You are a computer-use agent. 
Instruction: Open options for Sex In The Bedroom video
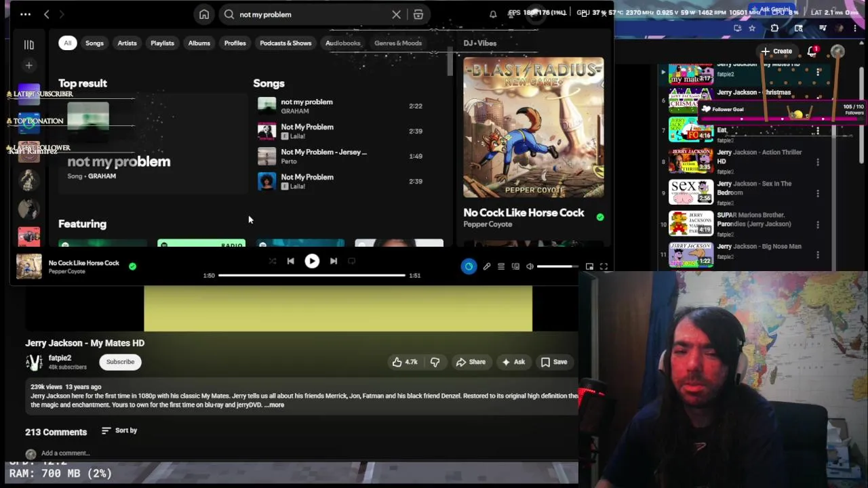point(817,193)
